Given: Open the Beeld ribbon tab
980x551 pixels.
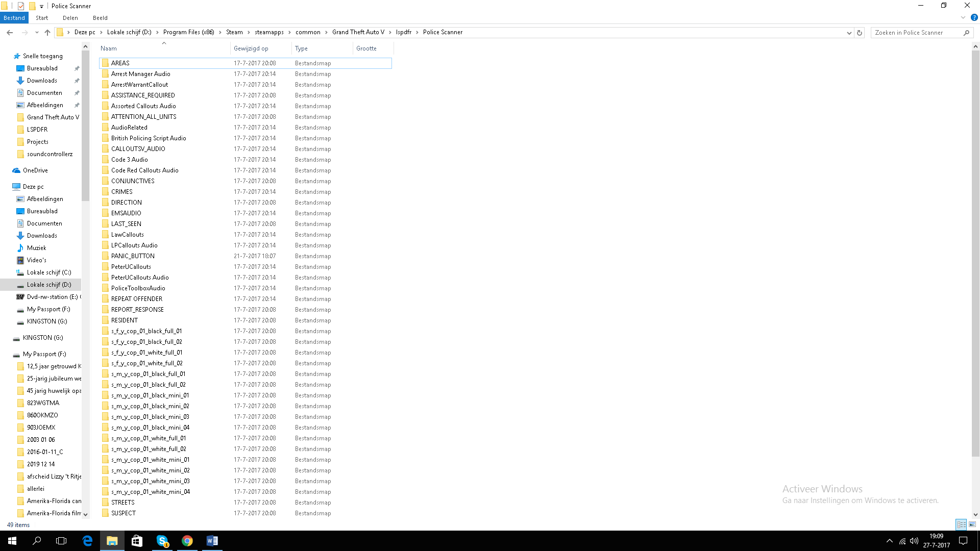Looking at the screenshot, I should (x=100, y=18).
